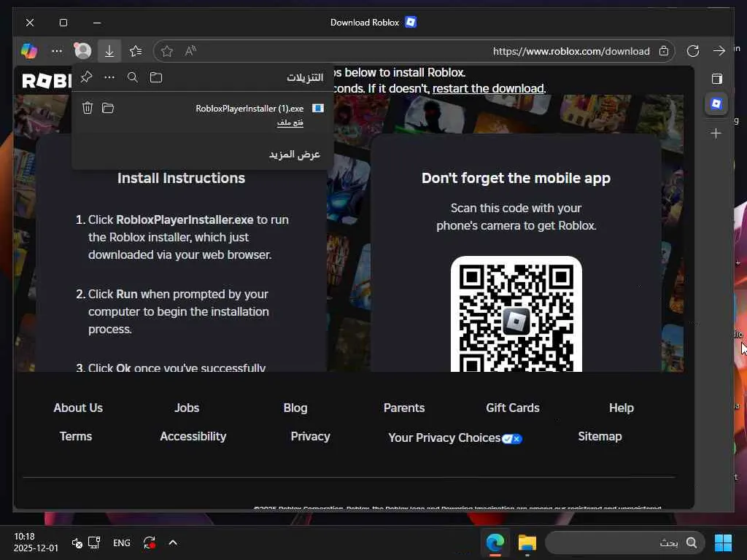This screenshot has height=560, width=747.
Task: Toggle the Downloads toolbar button
Action: pos(109,51)
